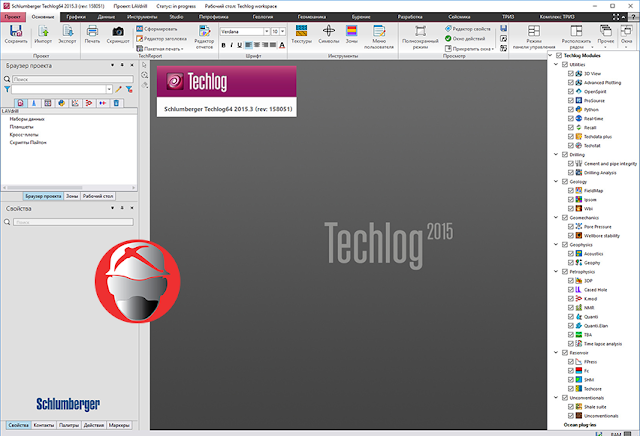Open the project browser filter dropdown

pyautogui.click(x=109, y=89)
